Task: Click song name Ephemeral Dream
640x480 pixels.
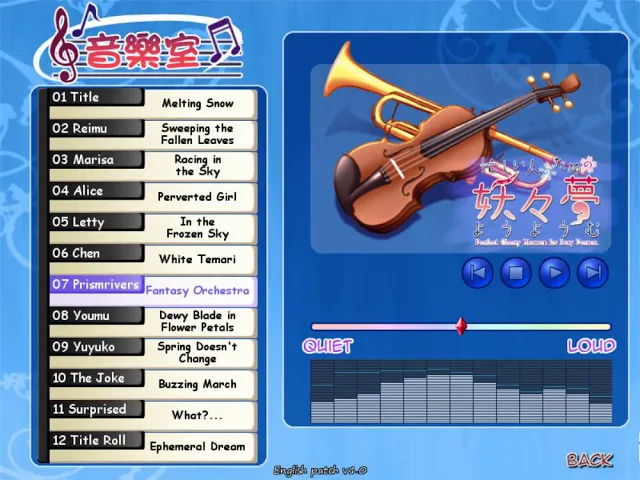Action: click(198, 447)
